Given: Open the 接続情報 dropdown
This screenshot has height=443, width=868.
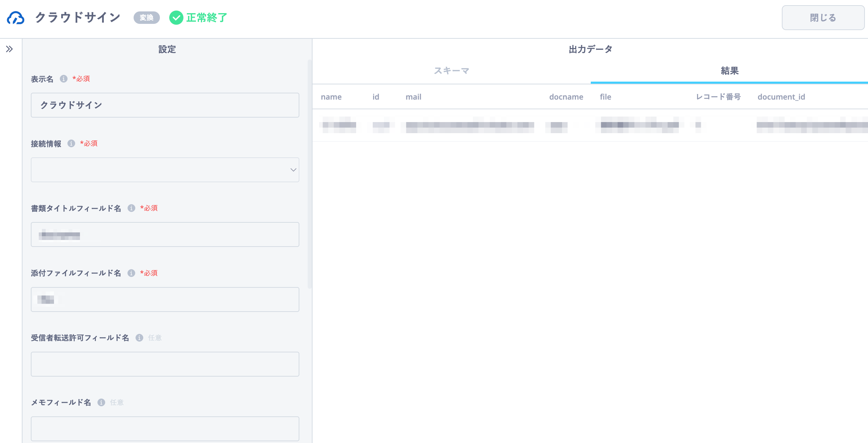Looking at the screenshot, I should 165,170.
